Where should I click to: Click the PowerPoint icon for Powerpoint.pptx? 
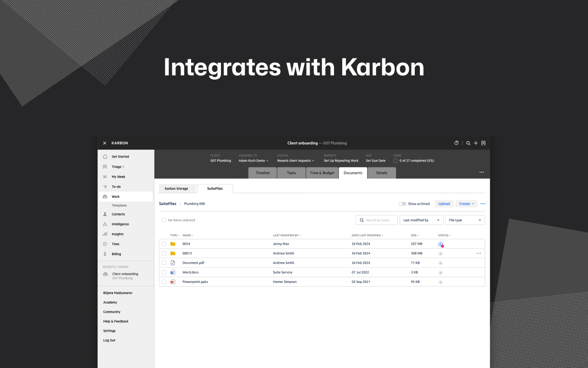[x=173, y=282]
